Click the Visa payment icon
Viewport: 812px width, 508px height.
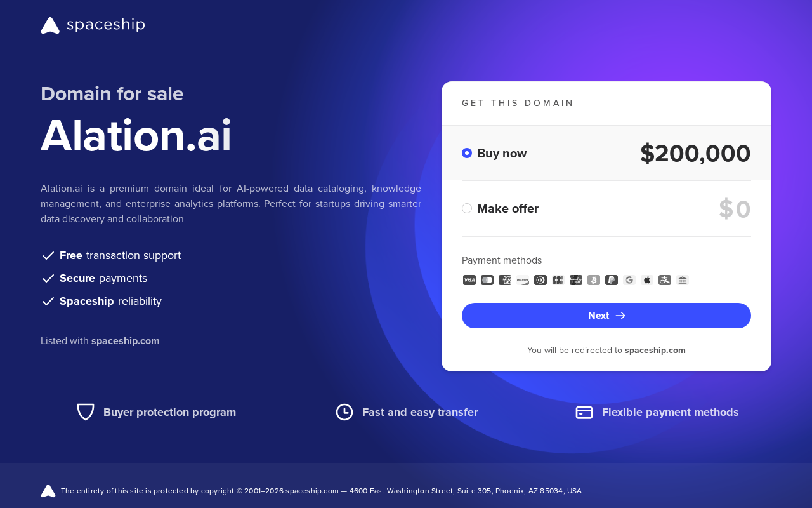tap(469, 280)
